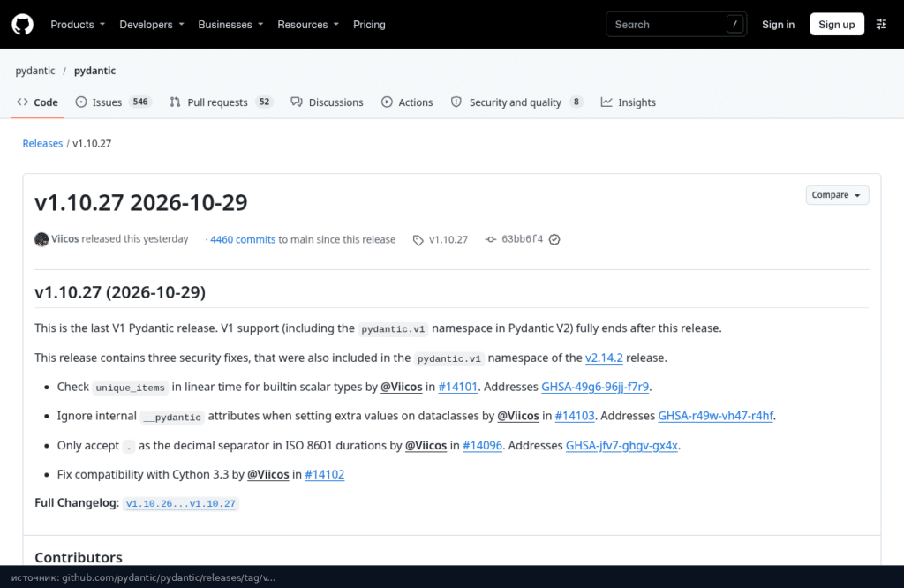Click the GitHub logo icon

coord(22,25)
